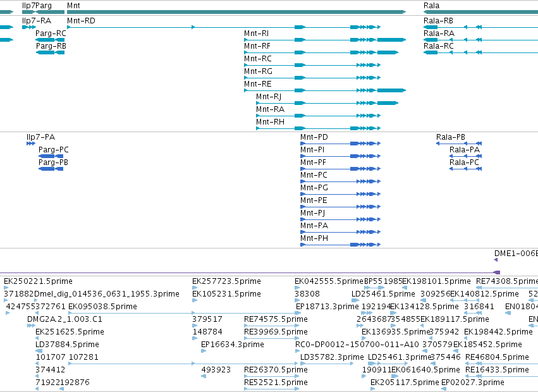Click the Mnt-PD protein label
The width and height of the screenshot is (538, 392).
(314, 137)
